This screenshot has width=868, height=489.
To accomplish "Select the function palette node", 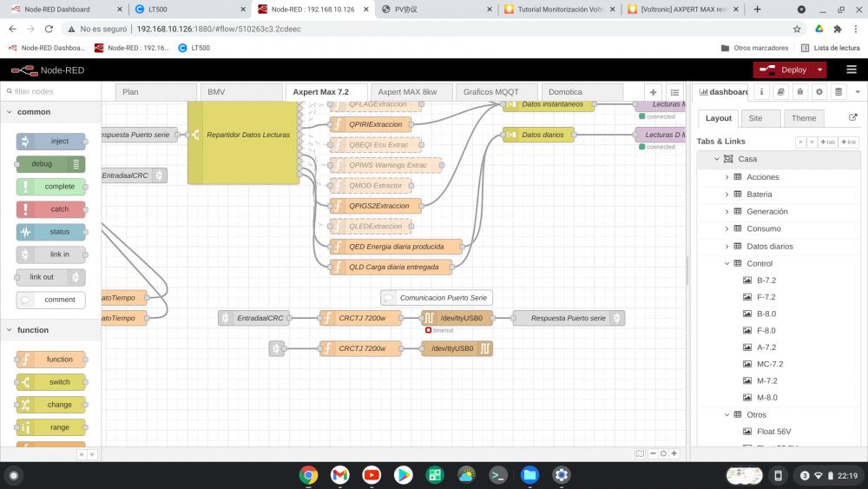I will (51, 360).
